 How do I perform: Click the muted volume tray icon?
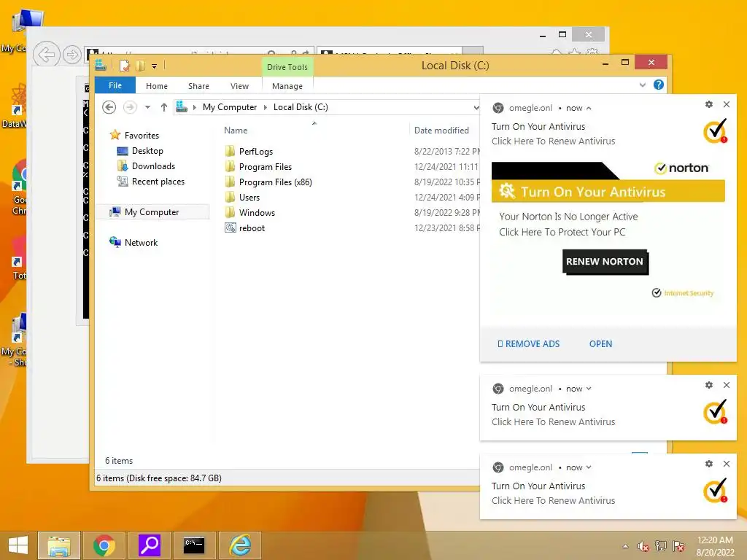(643, 546)
